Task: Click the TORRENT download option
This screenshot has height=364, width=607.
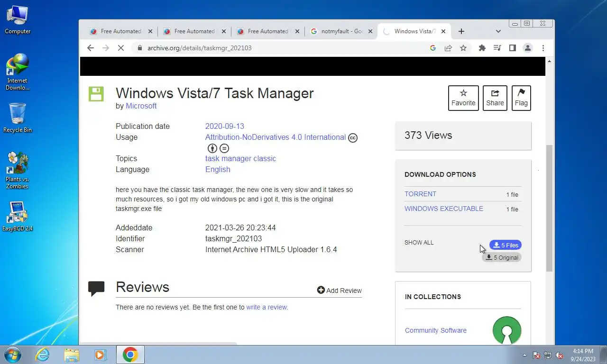Action: [x=420, y=194]
